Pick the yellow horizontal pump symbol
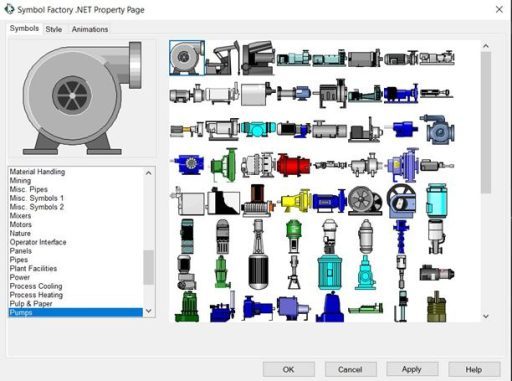The image size is (512, 381). (295, 201)
